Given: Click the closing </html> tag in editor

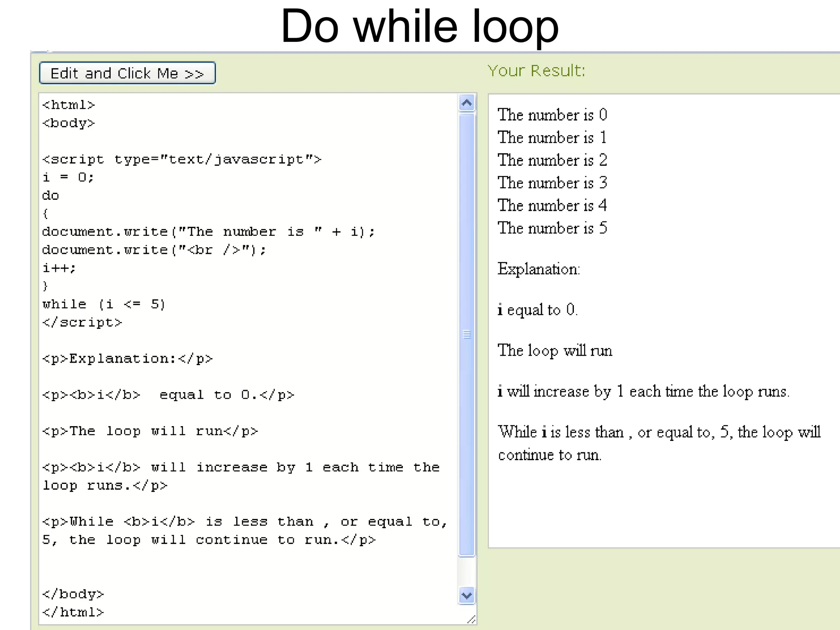Looking at the screenshot, I should [x=73, y=612].
